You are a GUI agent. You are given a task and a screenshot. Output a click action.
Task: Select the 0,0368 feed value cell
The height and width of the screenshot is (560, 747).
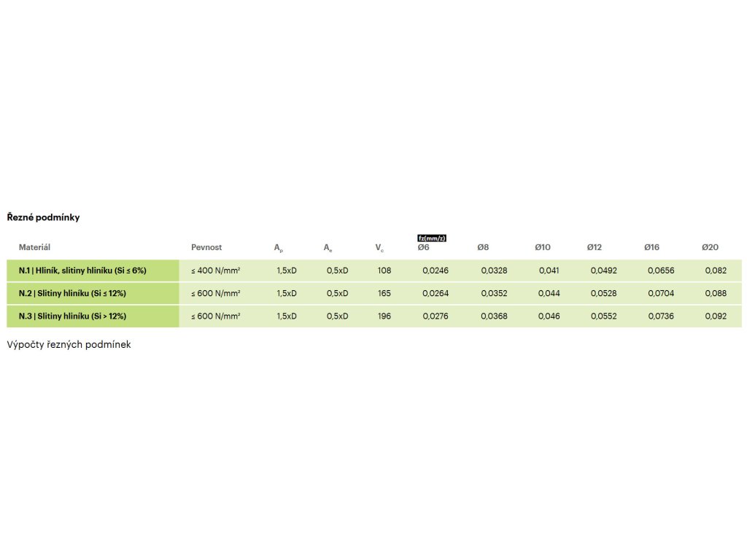pos(494,316)
